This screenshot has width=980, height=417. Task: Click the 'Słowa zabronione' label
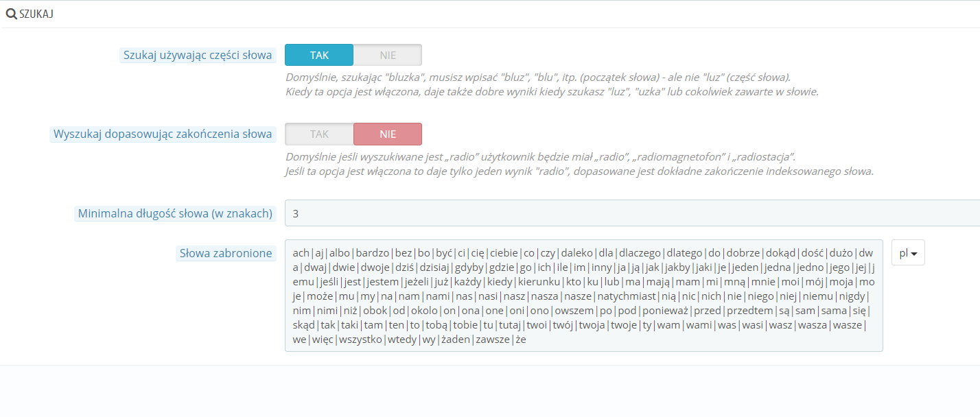click(x=226, y=253)
